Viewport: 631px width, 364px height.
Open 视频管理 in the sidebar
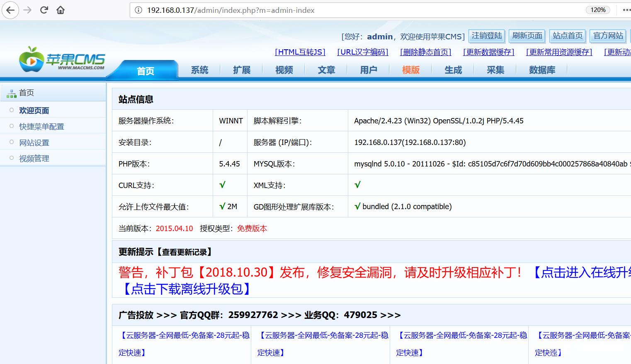click(x=34, y=159)
